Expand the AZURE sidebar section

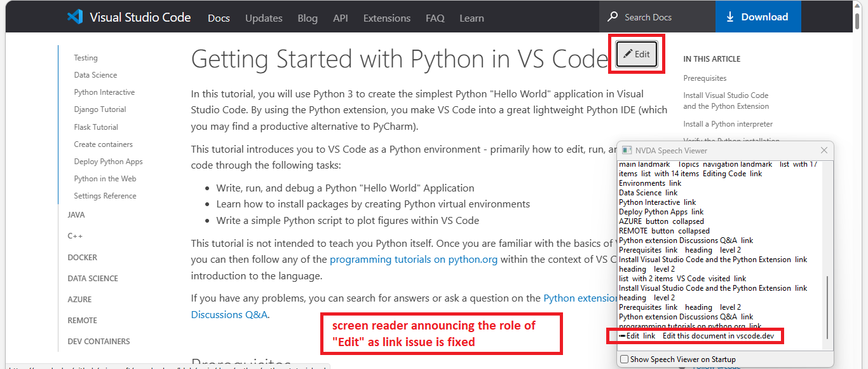point(79,299)
